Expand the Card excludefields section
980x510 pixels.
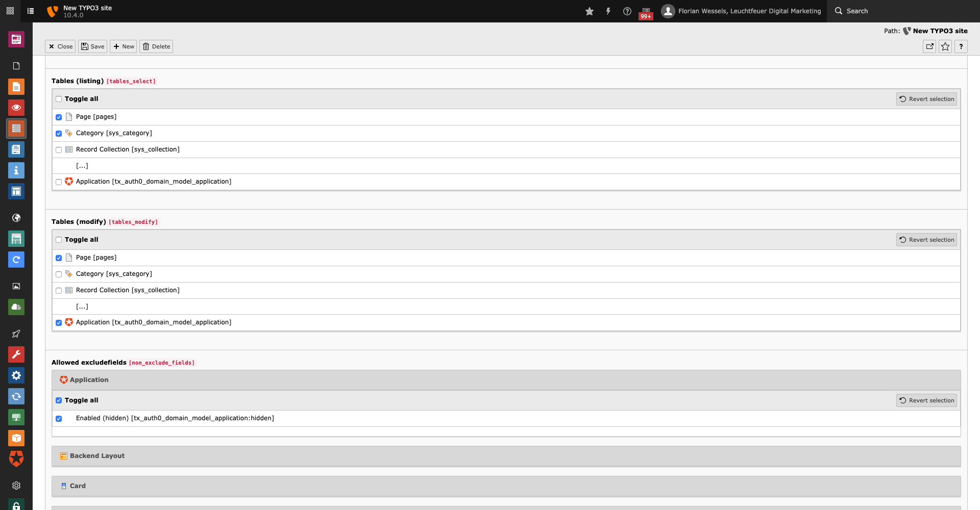[x=78, y=486]
